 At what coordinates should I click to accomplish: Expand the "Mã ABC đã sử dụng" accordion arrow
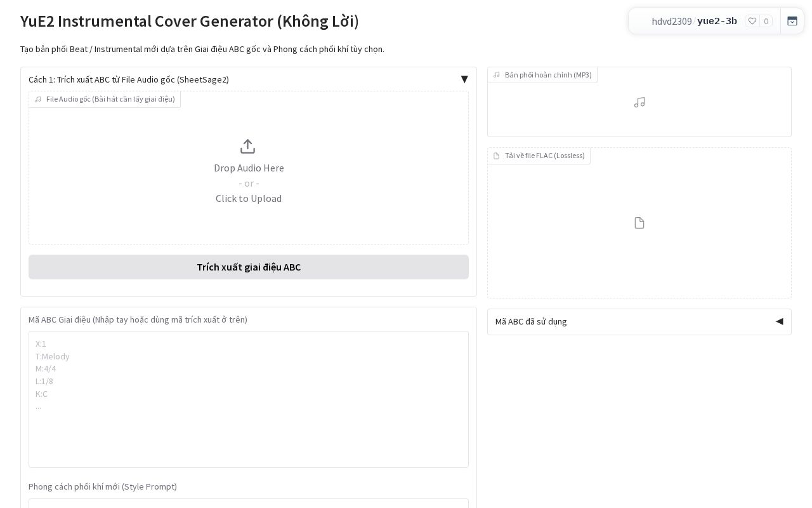coord(780,321)
